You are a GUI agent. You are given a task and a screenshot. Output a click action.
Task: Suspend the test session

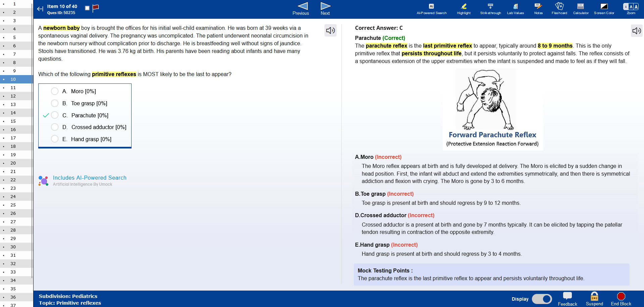[594, 299]
